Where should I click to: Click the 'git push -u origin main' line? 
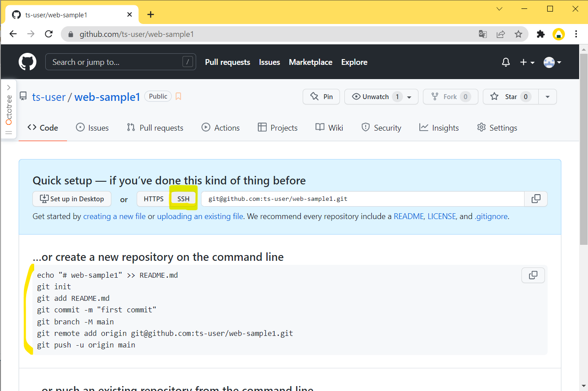tap(86, 345)
